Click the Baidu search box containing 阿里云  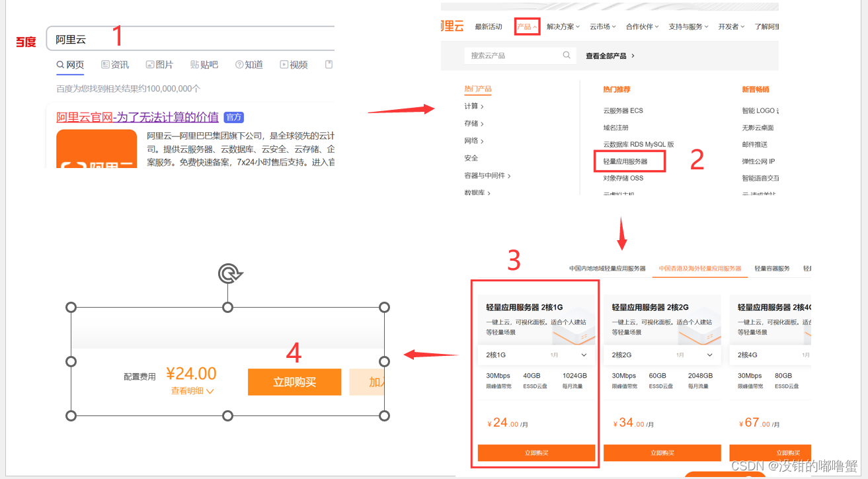click(x=190, y=39)
